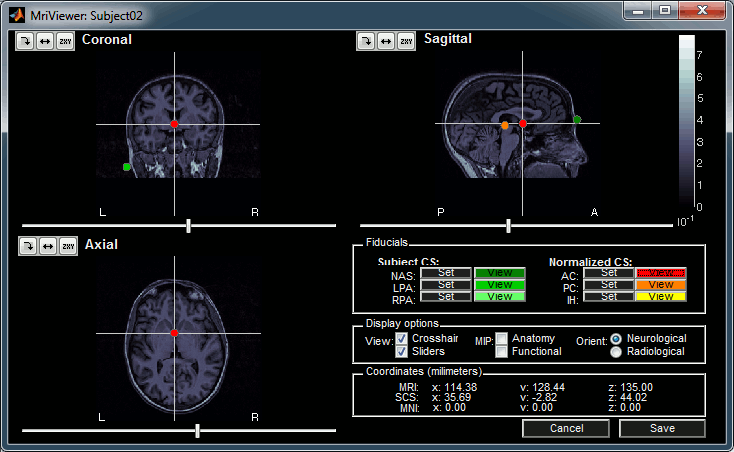
Task: Rotate the Sagittal view
Action: pos(366,41)
